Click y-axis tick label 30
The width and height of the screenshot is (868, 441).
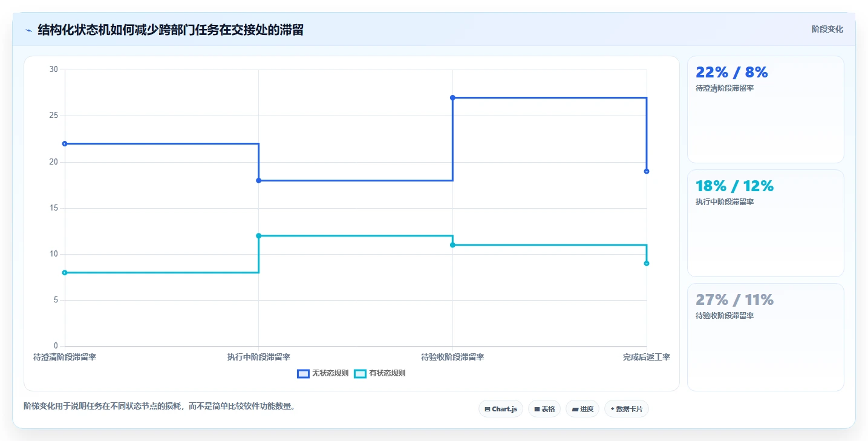[x=53, y=70]
